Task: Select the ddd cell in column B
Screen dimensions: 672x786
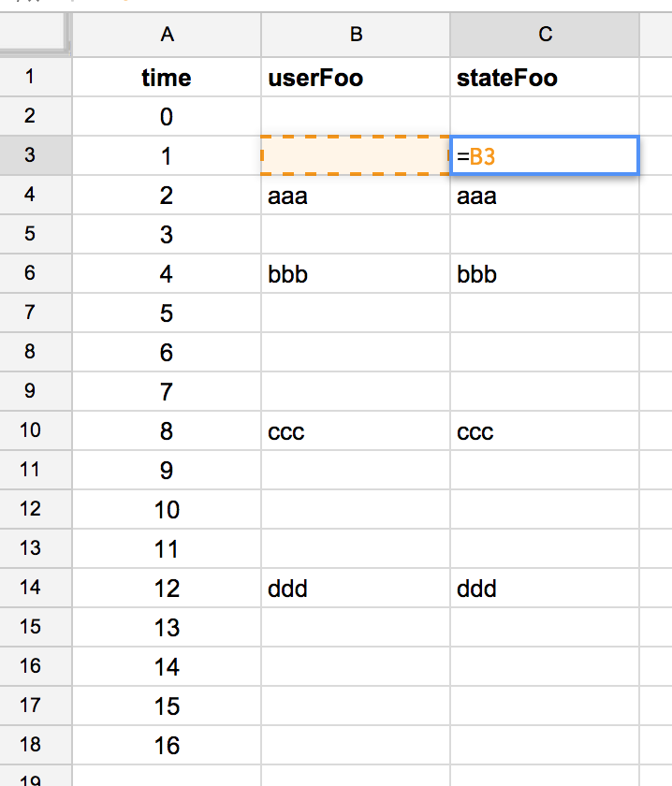Action: coord(356,588)
